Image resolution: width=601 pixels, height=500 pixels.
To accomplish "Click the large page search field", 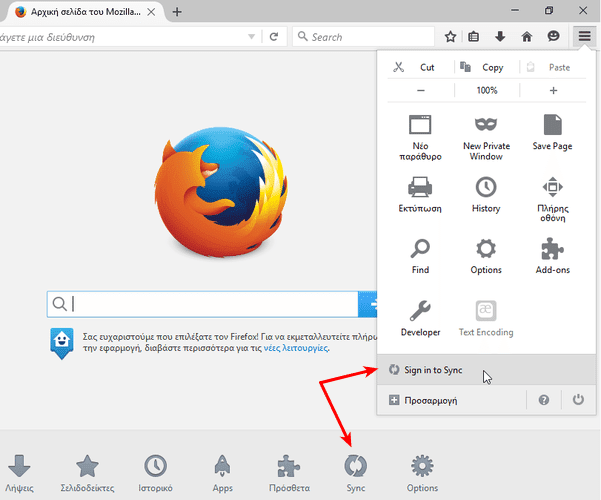I will [202, 304].
